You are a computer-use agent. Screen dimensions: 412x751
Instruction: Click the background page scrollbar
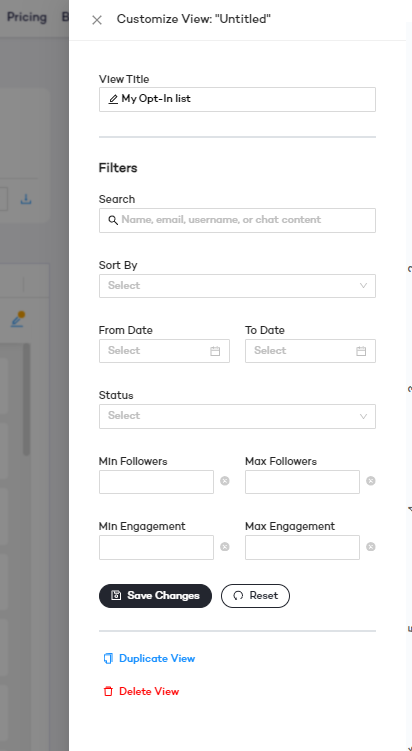coord(26,399)
